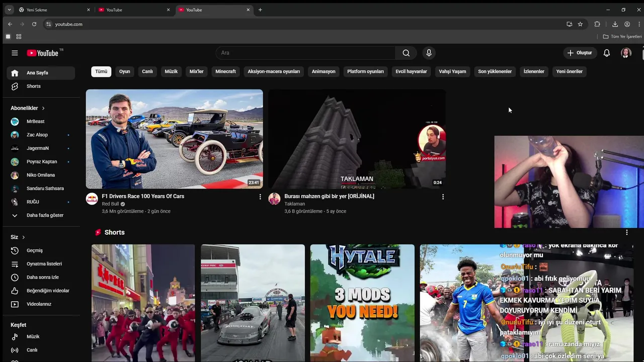
Task: Open Taklaman channel avatar
Action: 274,199
